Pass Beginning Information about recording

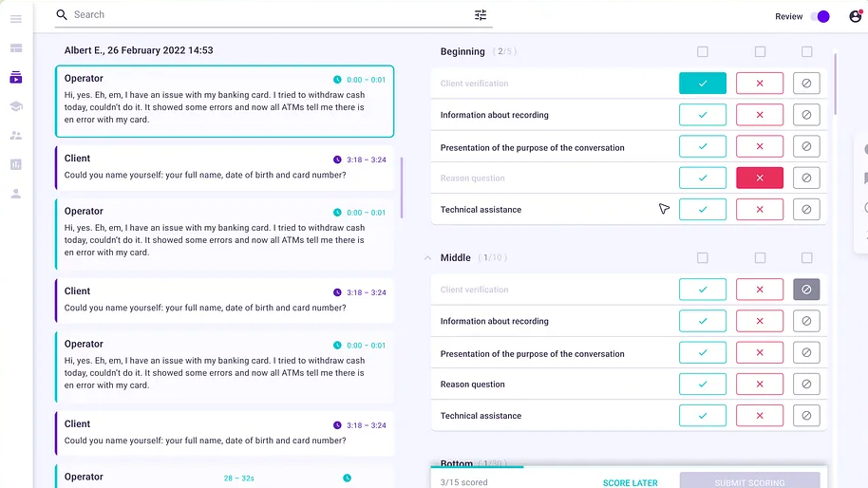(703, 115)
